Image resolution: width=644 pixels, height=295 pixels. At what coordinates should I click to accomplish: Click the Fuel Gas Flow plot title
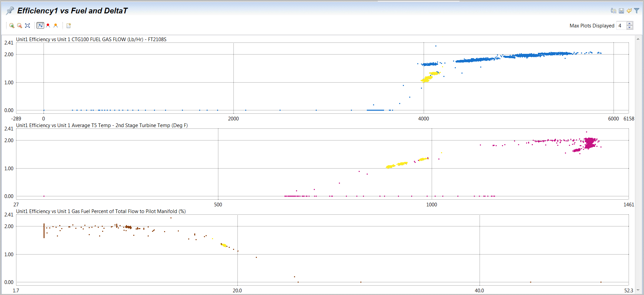tap(91, 39)
